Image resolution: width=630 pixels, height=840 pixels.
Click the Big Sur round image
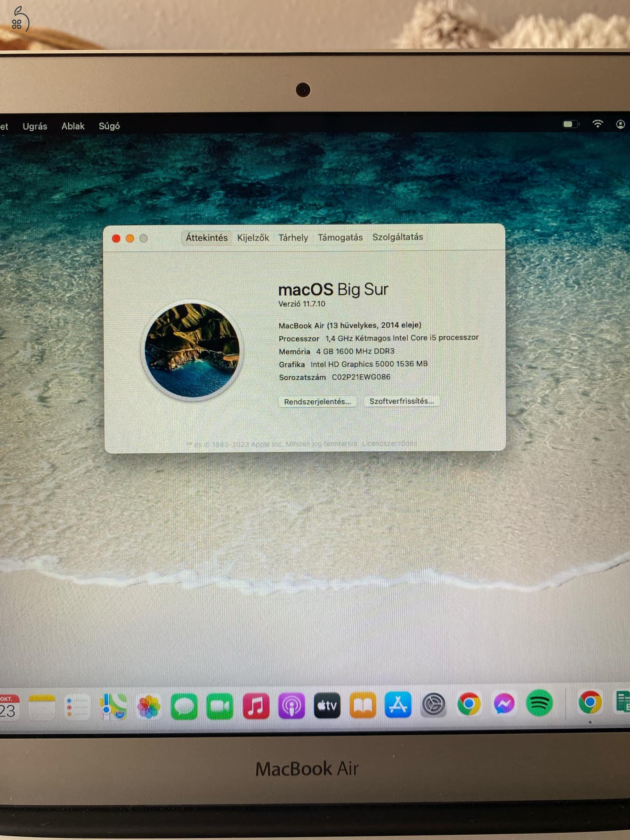192,350
